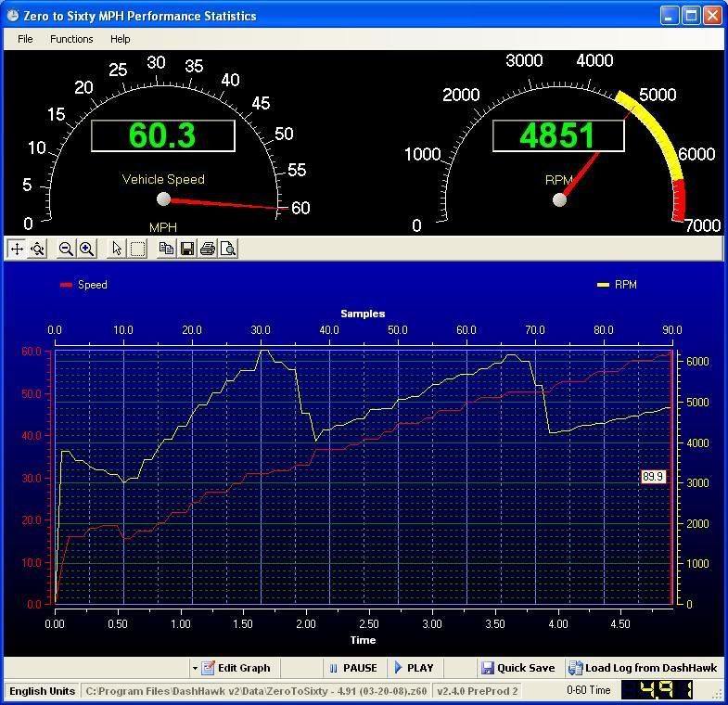Click the Speed legend red swatch
Viewport: 728px width, 705px height.
pos(67,285)
